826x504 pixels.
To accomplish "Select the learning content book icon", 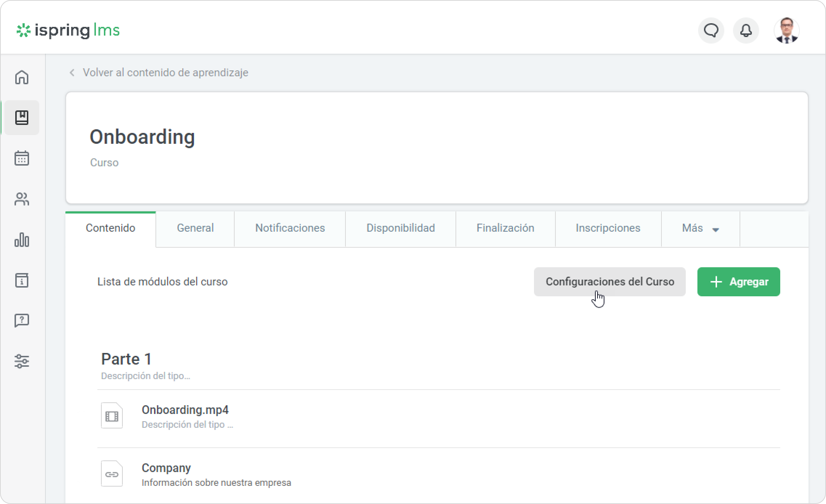I will (x=22, y=118).
